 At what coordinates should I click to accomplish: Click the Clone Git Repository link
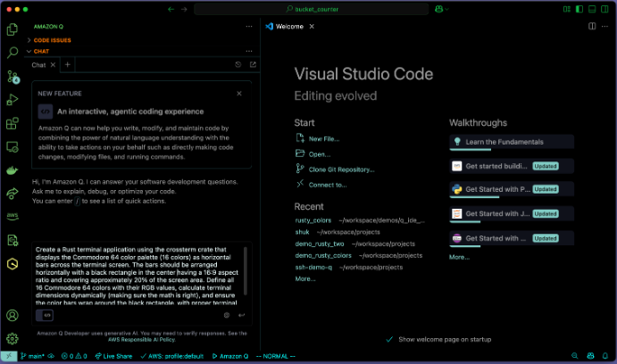coord(341,170)
